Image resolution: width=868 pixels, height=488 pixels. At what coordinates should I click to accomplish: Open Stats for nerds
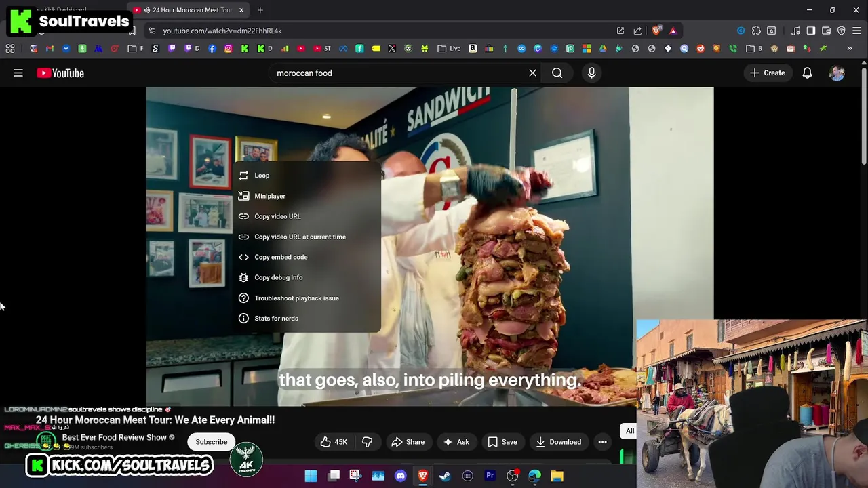(307, 318)
